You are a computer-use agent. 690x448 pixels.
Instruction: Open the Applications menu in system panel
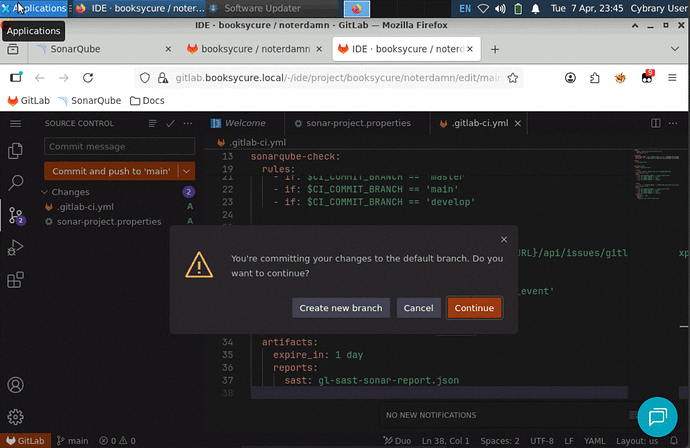(36, 8)
